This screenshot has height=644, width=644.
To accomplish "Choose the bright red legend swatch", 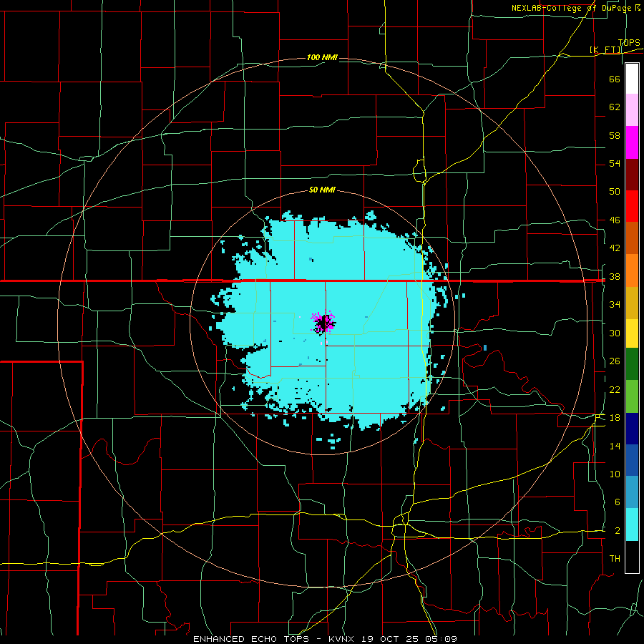I will (x=632, y=206).
